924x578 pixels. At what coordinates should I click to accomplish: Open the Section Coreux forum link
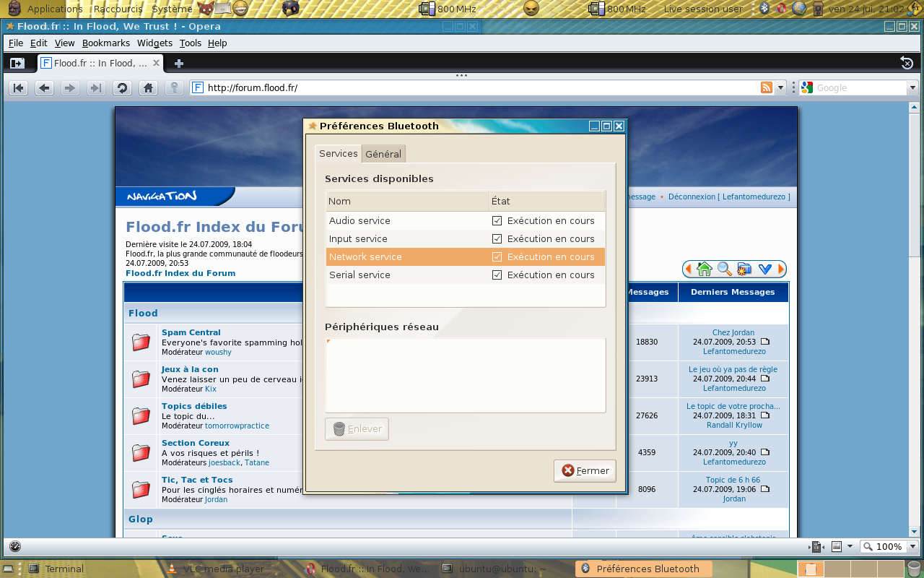196,443
